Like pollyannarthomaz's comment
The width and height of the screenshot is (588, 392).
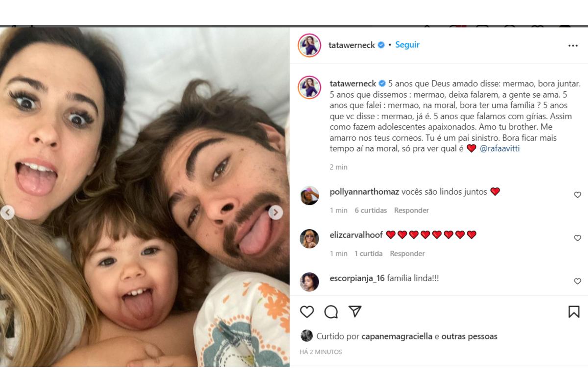click(577, 195)
